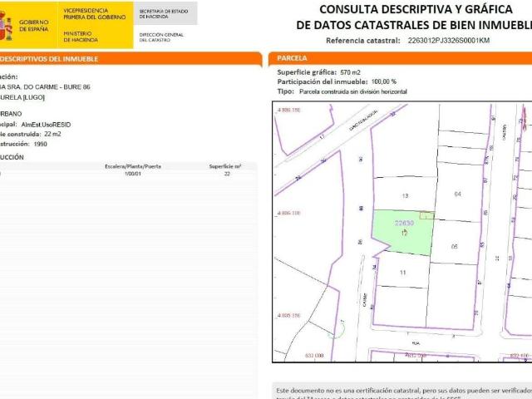532x399 pixels.
Task: Click the construction year '1990'
Action: tap(41, 144)
